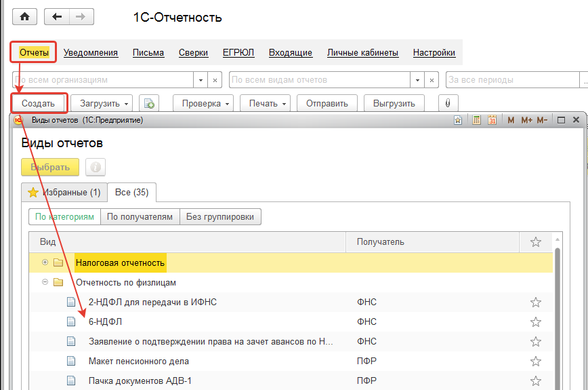Screen dimensions: 588x390
Task: Open the organization filter dropdown arrow
Action: (201, 80)
